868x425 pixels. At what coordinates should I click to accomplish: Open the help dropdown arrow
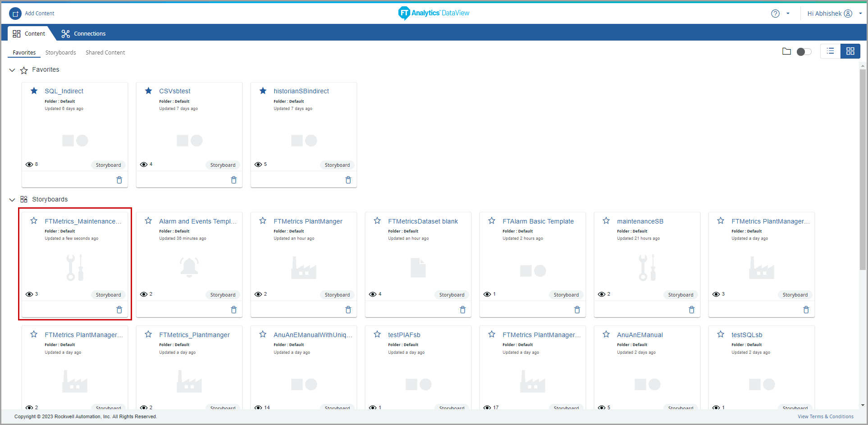788,14
